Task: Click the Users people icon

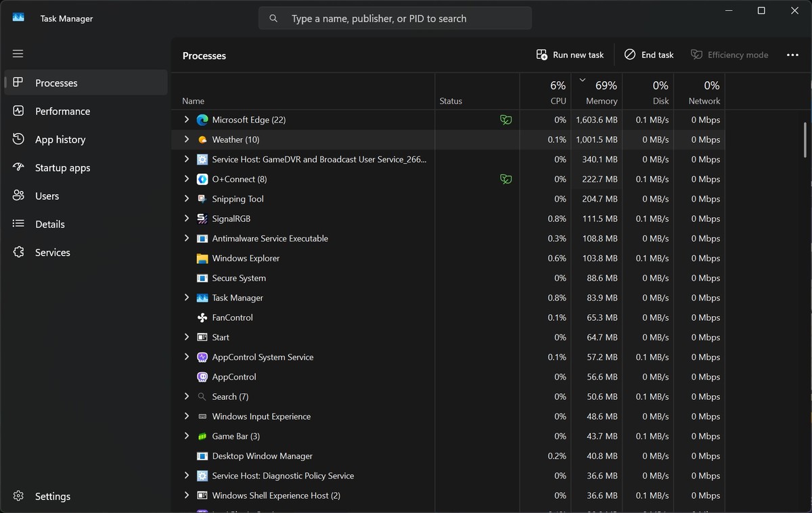Action: pyautogui.click(x=19, y=196)
